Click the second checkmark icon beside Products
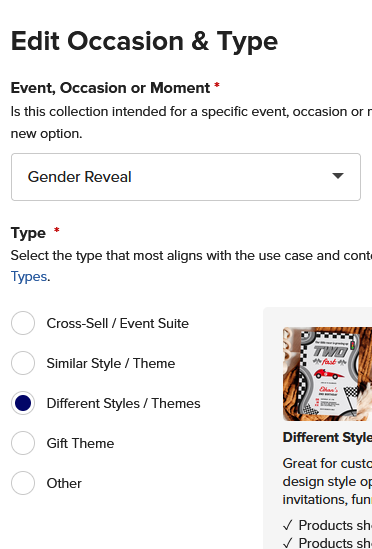372x549 pixels. [288, 543]
